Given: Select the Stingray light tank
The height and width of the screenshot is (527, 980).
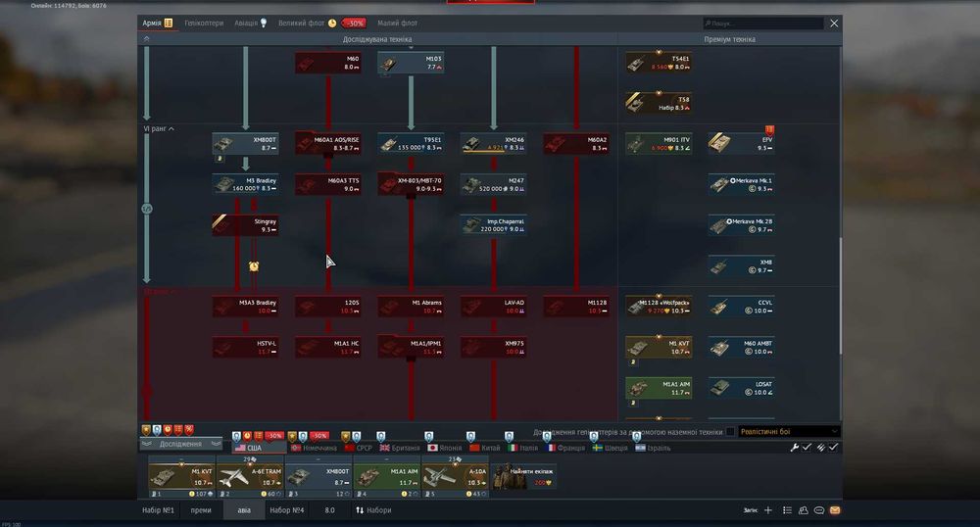Looking at the screenshot, I should (245, 224).
